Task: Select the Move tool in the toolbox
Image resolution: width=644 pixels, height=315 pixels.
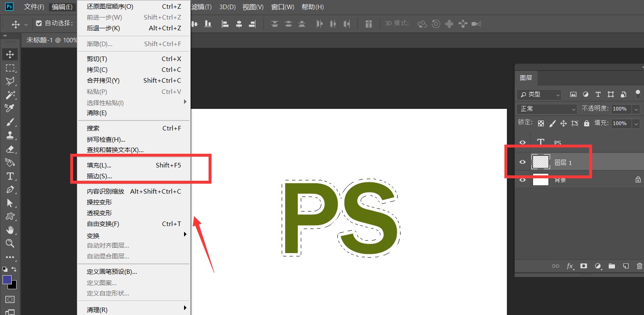Action: tap(10, 54)
